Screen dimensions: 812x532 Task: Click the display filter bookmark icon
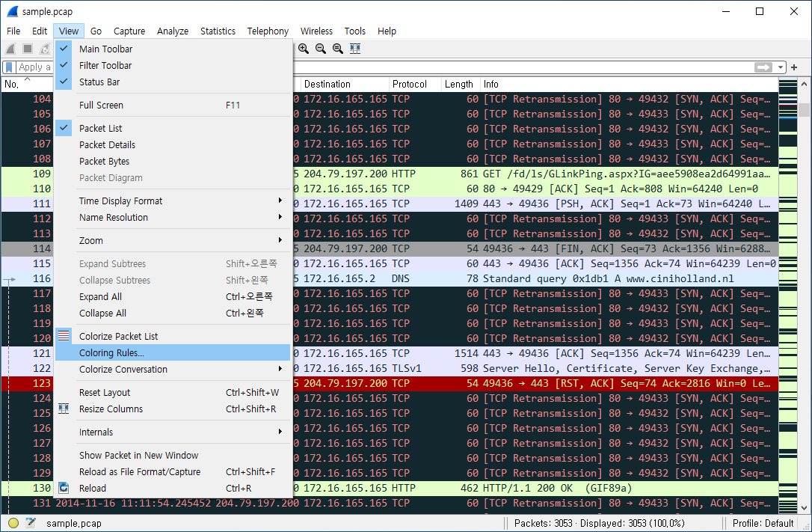click(9, 67)
